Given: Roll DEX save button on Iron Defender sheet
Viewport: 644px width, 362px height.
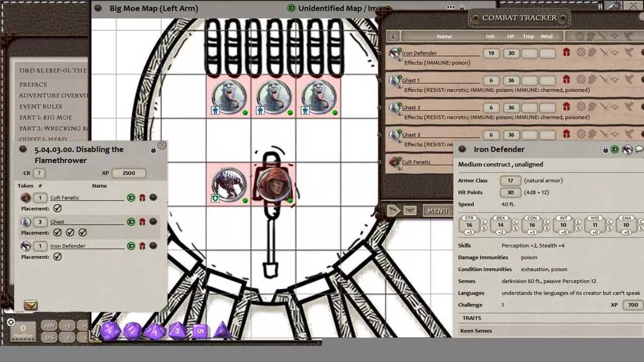Looking at the screenshot, I should pos(515,228).
